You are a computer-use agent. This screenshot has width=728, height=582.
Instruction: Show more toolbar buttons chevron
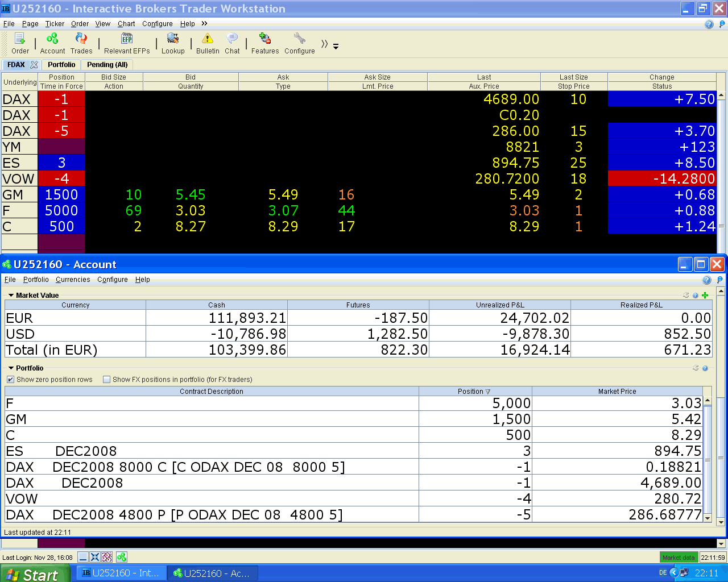click(324, 44)
